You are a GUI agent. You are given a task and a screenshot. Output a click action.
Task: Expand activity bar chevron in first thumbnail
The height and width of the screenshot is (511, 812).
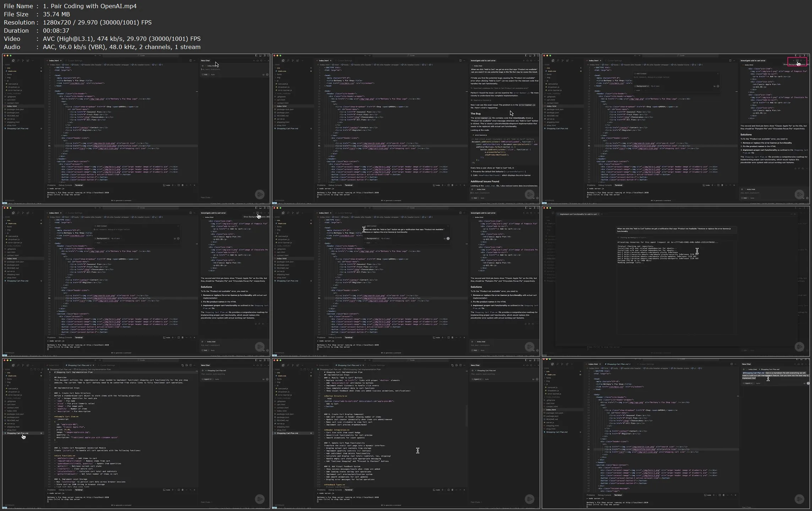33,61
